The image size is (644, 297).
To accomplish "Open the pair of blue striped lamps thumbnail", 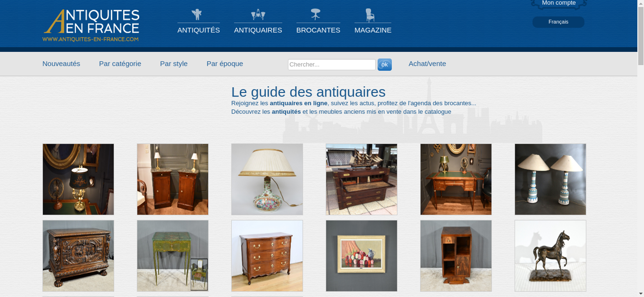I will click(550, 179).
